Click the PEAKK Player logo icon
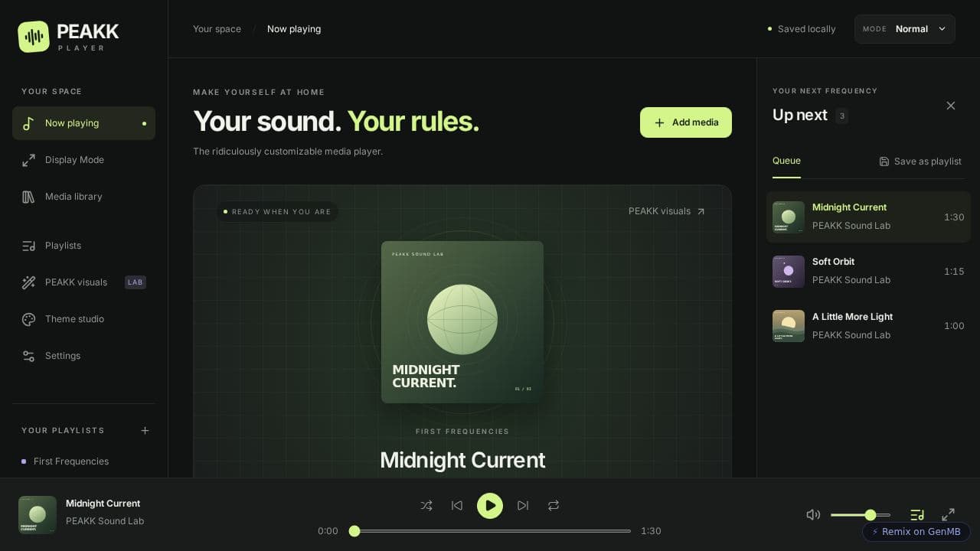 pyautogui.click(x=34, y=37)
